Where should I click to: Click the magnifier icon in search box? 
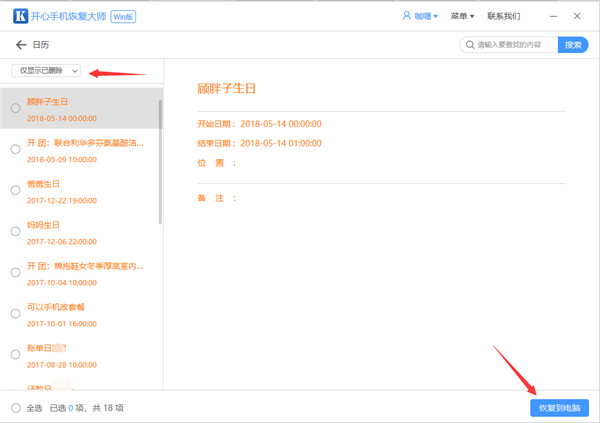point(469,45)
